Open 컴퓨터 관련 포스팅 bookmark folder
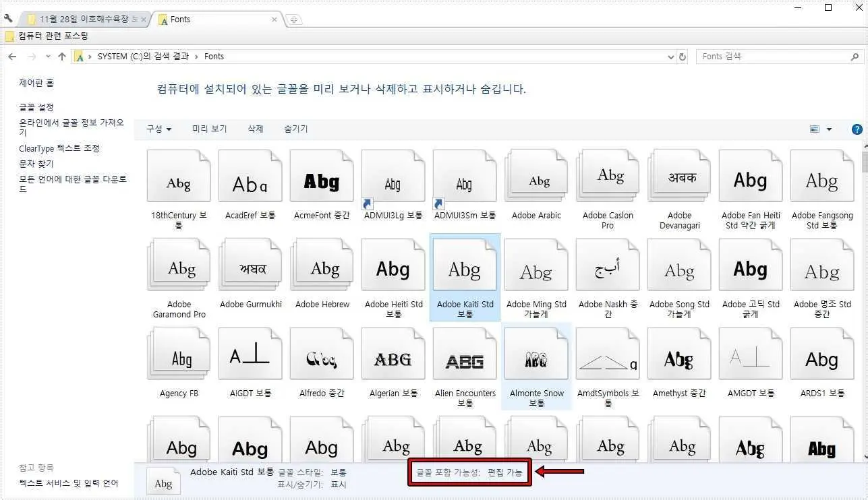 (47, 36)
